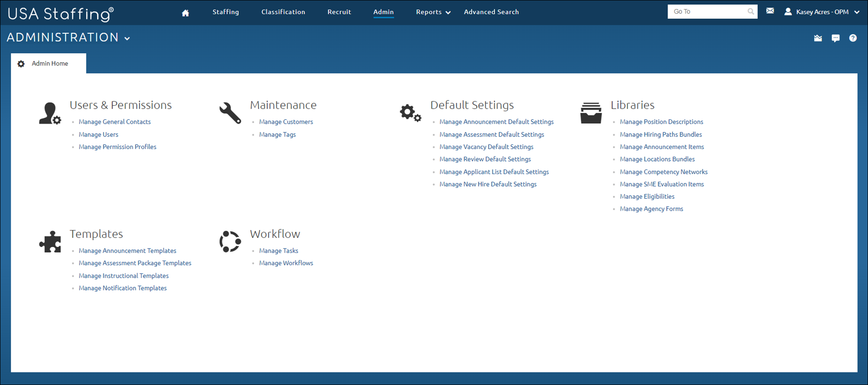The width and height of the screenshot is (868, 385).
Task: Click Manage Workflows link
Action: pos(286,263)
